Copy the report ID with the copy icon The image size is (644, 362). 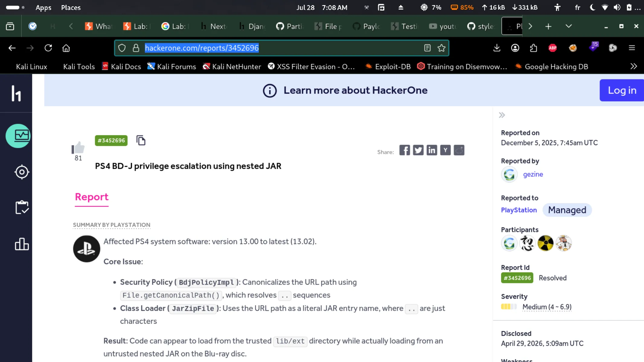pos(141,140)
